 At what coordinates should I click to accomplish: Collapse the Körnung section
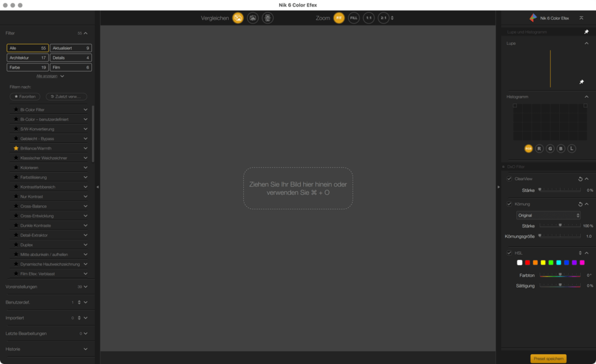click(587, 204)
